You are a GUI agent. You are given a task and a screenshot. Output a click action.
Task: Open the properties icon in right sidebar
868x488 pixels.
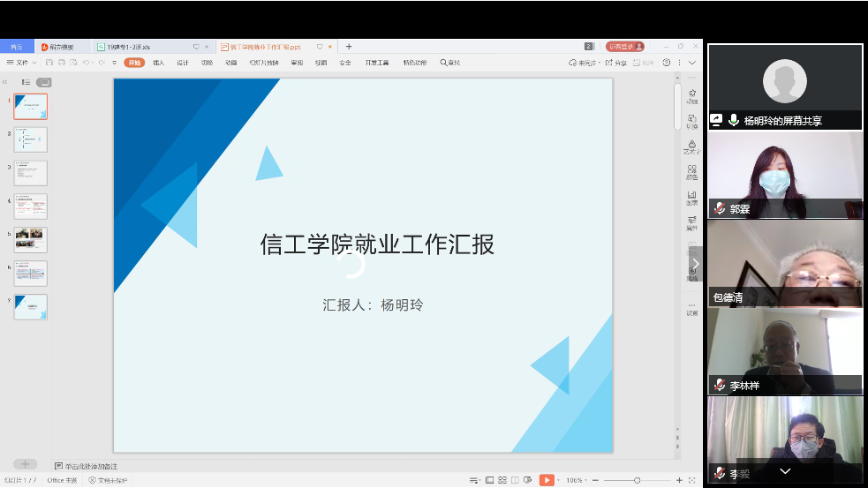692,223
